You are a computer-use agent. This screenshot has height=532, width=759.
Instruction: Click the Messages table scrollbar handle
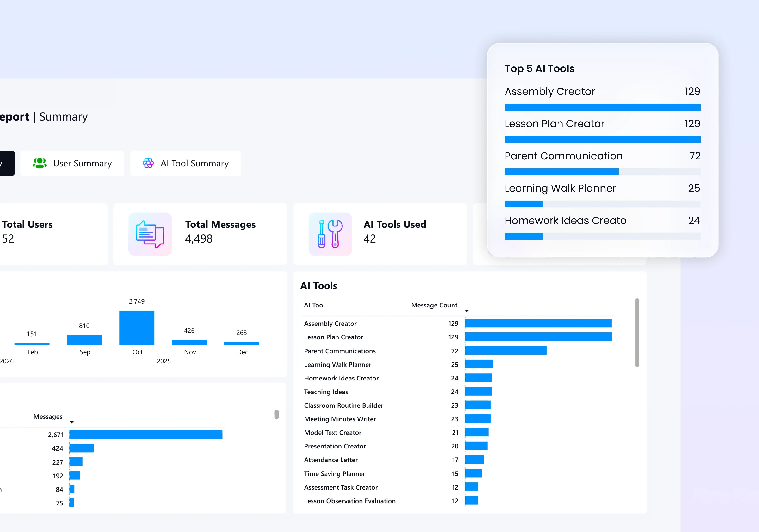[276, 415]
